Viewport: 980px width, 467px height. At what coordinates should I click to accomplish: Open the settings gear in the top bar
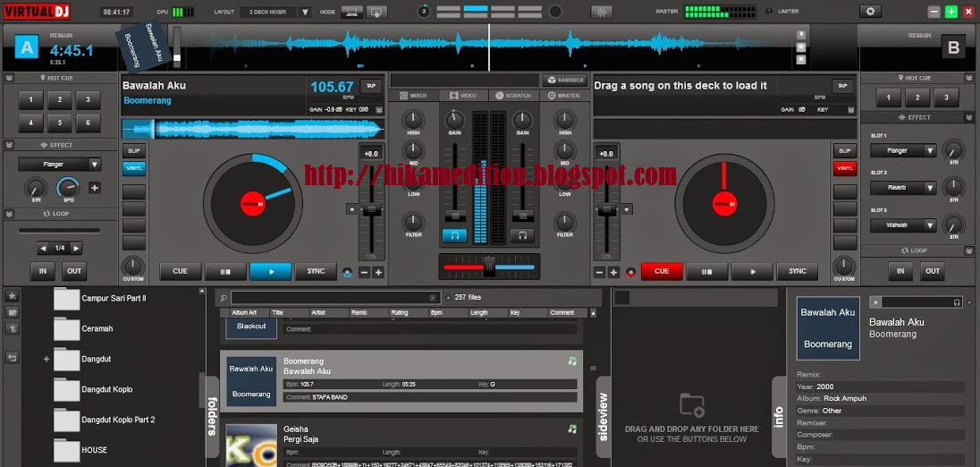869,12
